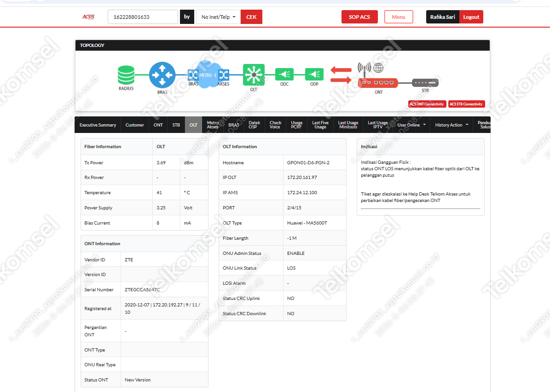Viewport: 550px width, 392px height.
Task: Open the Last Usage IPTV tab
Action: coord(378,125)
